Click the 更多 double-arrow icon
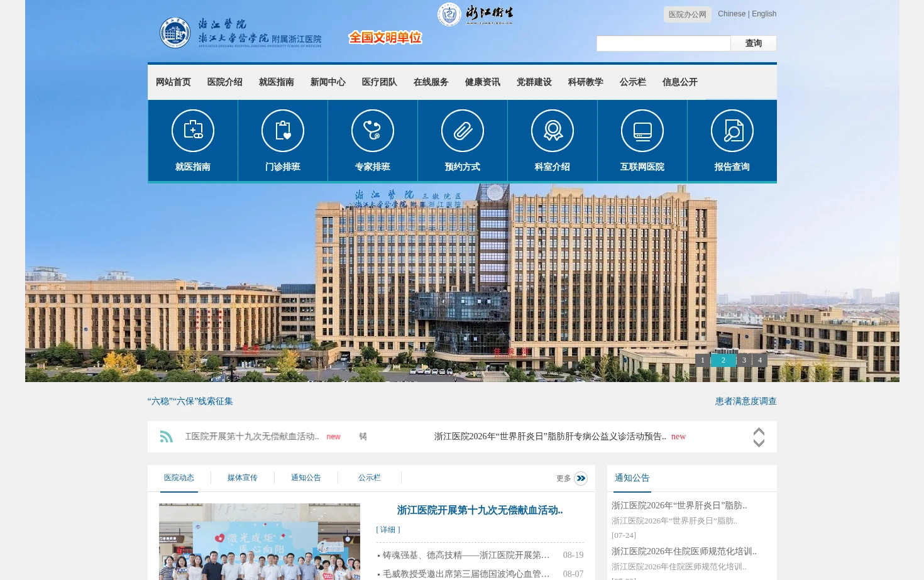The height and width of the screenshot is (580, 924). 581,478
